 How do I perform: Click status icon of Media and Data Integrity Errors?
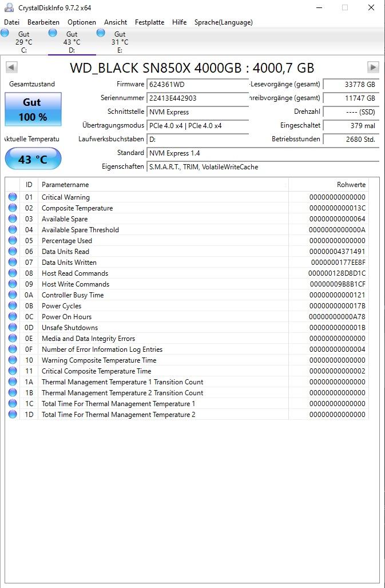pos(13,338)
